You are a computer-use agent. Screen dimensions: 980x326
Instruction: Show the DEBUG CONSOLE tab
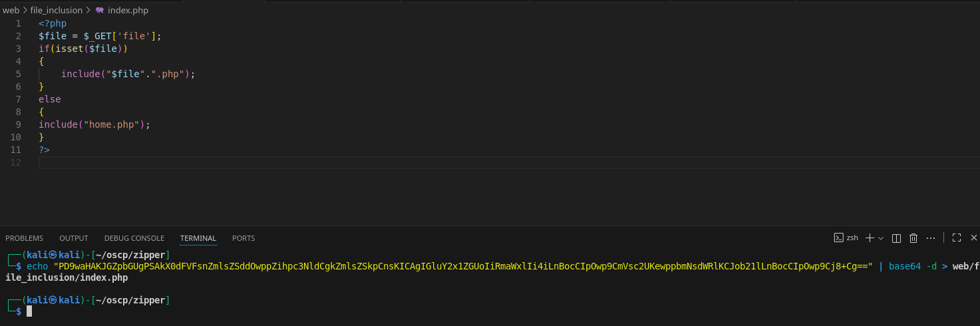[x=134, y=238]
